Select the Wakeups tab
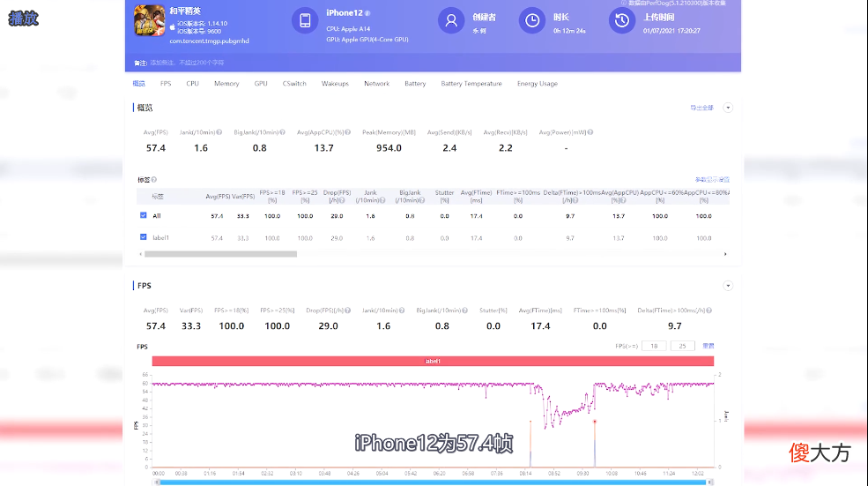The width and height of the screenshot is (868, 486). pyautogui.click(x=335, y=84)
